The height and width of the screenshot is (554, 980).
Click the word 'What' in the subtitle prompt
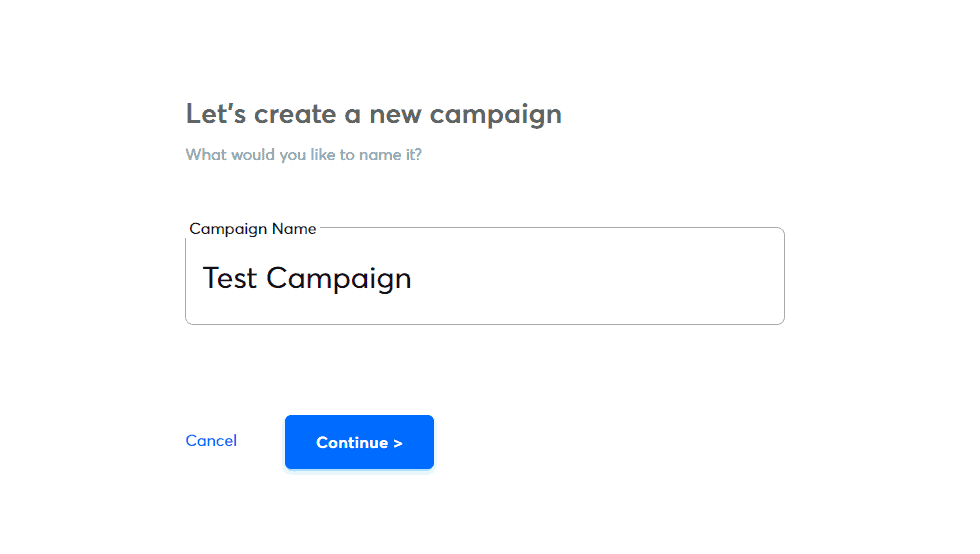206,155
